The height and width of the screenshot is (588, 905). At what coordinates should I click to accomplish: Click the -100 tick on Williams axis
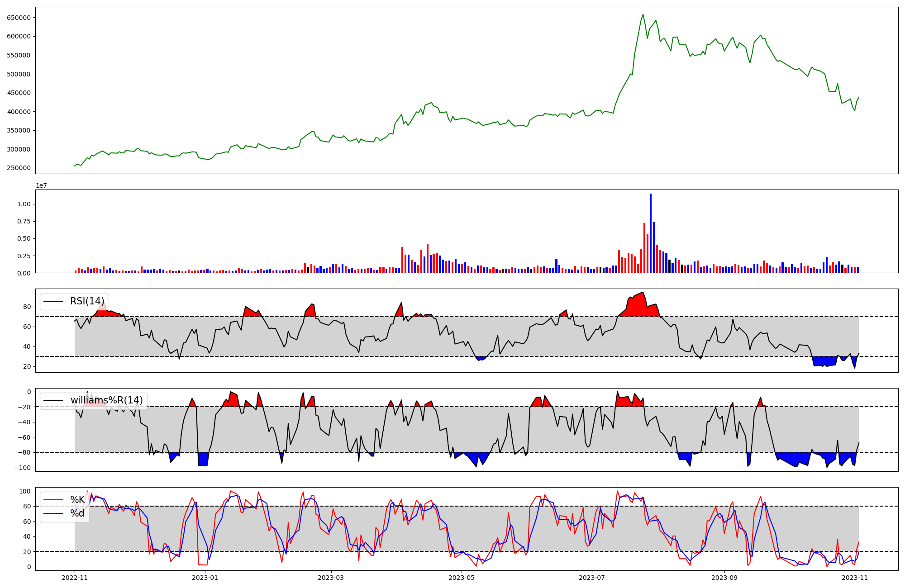pos(22,468)
